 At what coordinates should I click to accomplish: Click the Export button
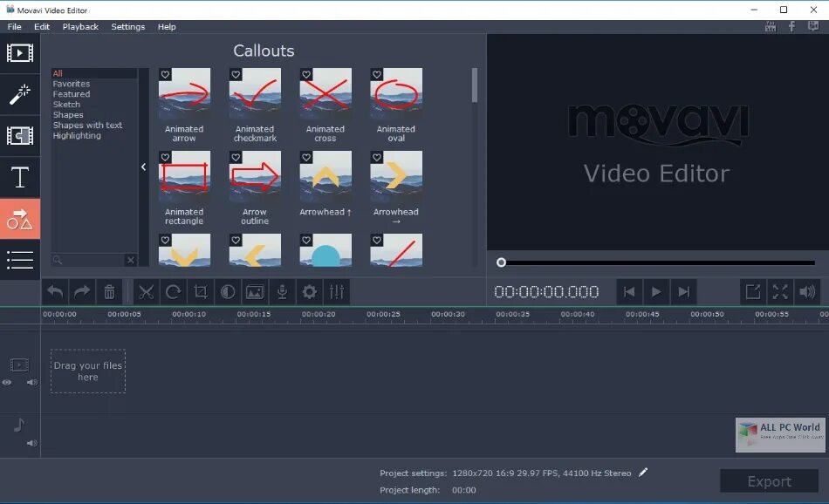coord(770,481)
